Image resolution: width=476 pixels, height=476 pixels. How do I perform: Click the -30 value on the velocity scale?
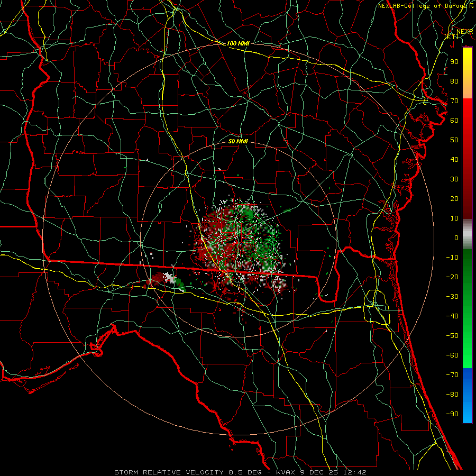(x=452, y=297)
